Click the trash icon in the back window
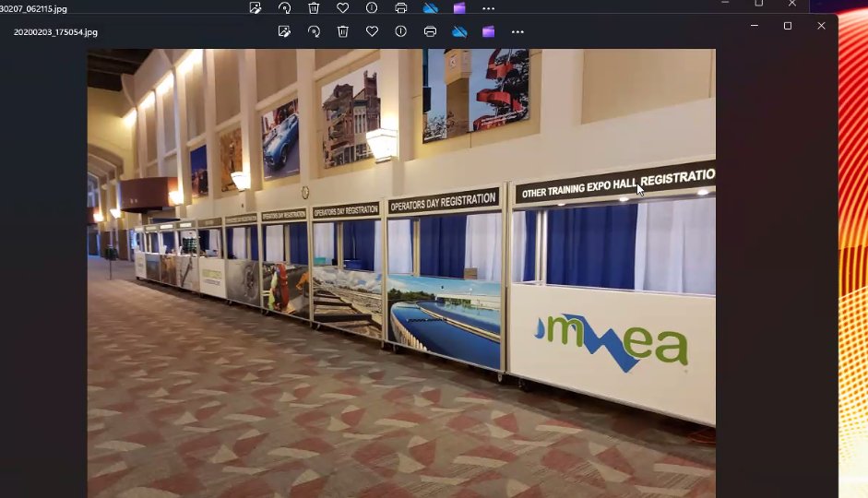This screenshot has height=498, width=868. click(314, 7)
